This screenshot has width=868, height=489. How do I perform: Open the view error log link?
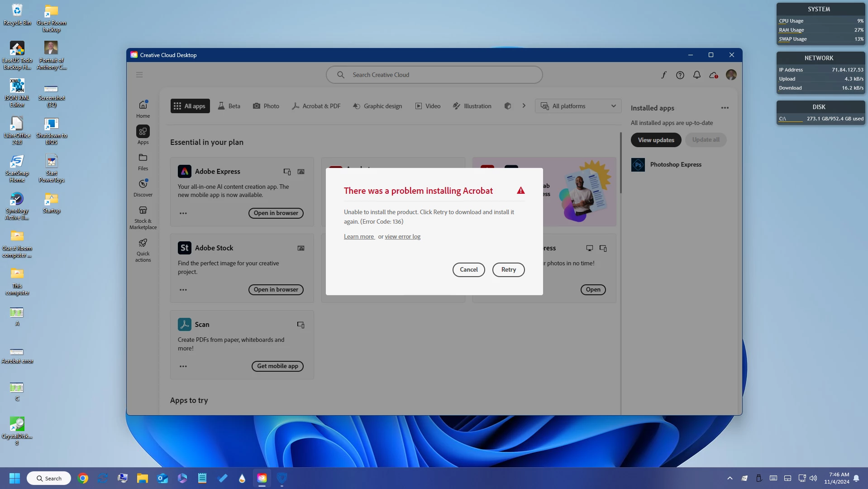403,236
